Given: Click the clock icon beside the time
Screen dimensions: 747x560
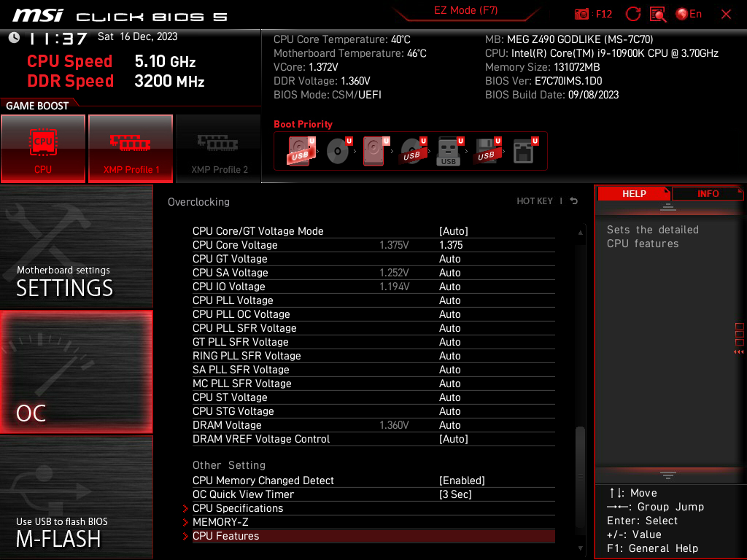Looking at the screenshot, I should point(15,37).
